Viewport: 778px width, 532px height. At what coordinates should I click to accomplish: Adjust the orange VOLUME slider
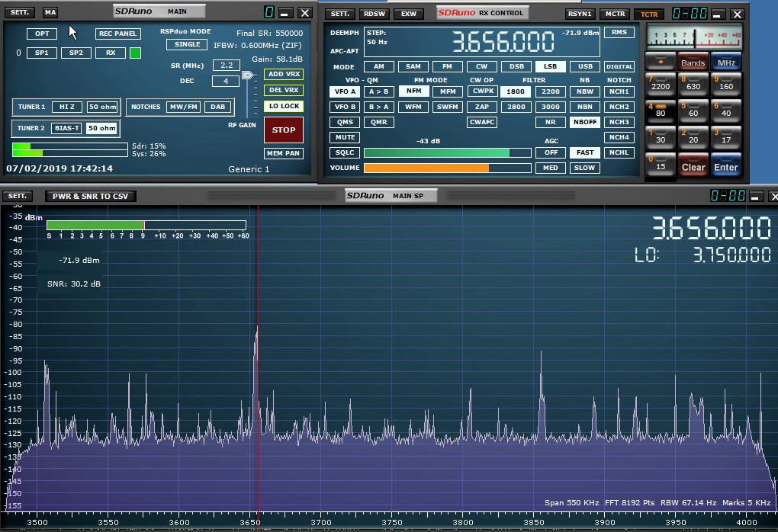[448, 168]
